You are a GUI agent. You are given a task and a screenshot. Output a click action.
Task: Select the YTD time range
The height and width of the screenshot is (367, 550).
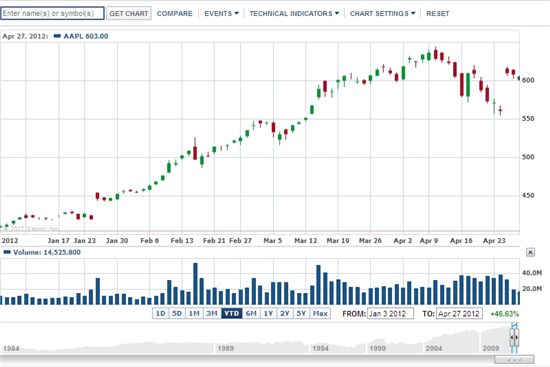tap(232, 313)
